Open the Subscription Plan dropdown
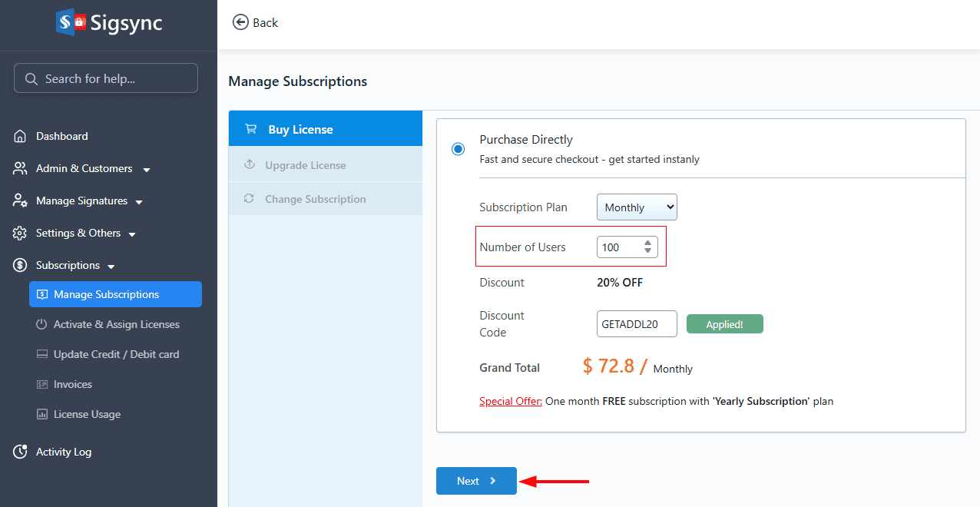 [637, 207]
